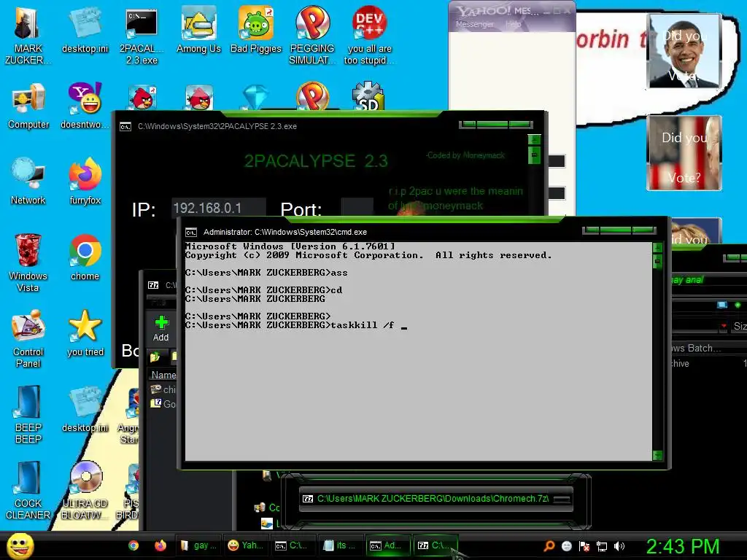The width and height of the screenshot is (747, 560).
Task: Click the Messenger menu in Yahoo Messenger
Action: click(x=474, y=24)
